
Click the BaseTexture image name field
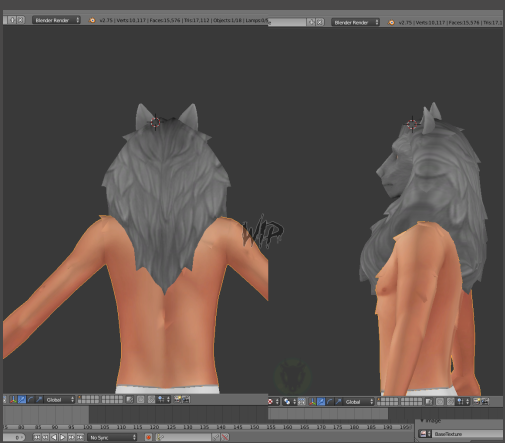point(468,434)
